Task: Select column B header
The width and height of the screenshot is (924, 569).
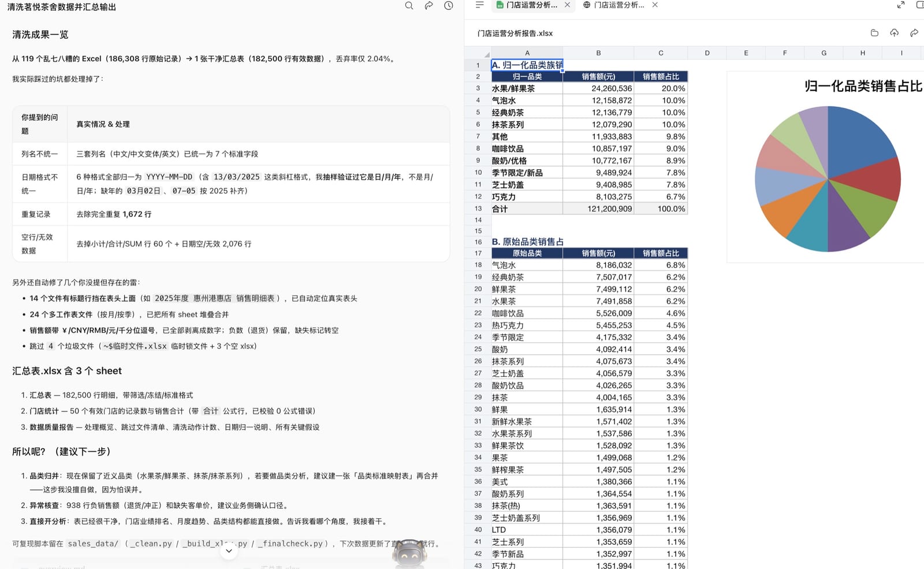Action: (x=598, y=53)
